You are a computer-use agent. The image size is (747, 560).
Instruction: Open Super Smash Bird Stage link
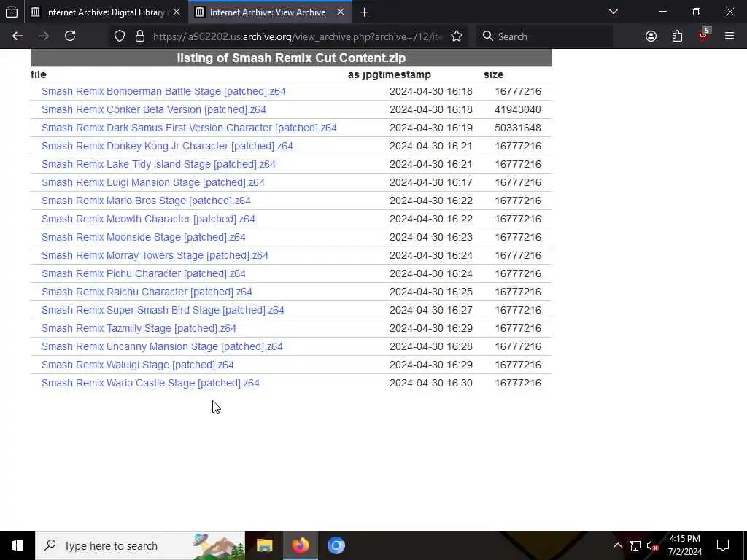tap(163, 310)
